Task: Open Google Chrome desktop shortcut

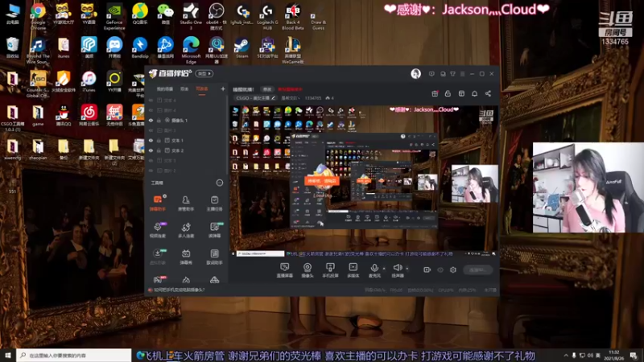Action: click(38, 16)
